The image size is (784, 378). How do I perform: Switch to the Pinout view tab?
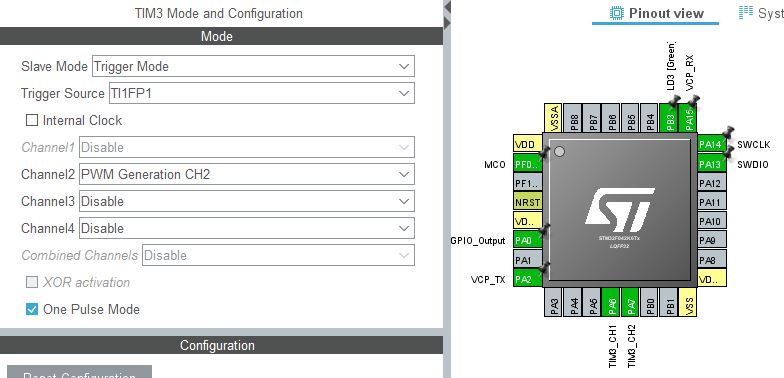(x=656, y=13)
